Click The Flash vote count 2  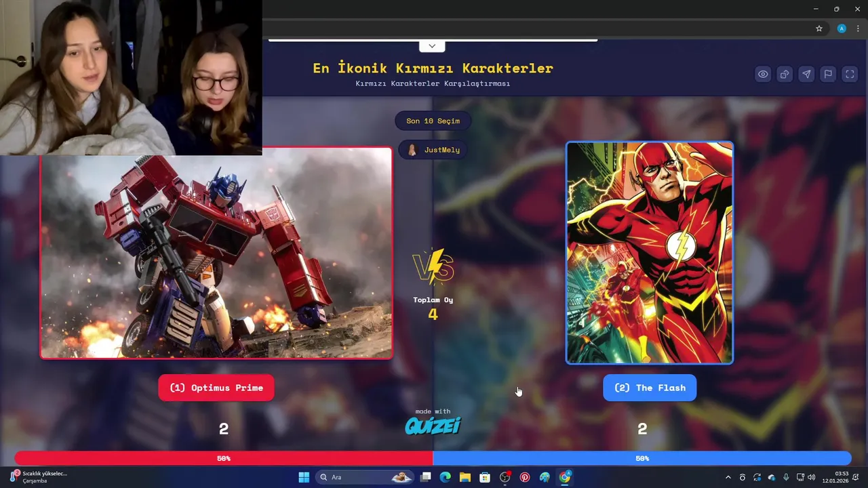(642, 428)
